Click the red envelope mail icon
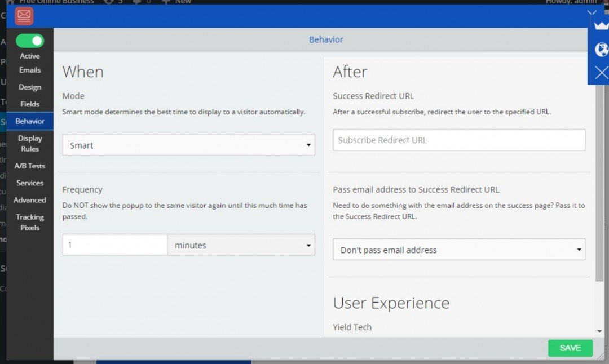 24,16
